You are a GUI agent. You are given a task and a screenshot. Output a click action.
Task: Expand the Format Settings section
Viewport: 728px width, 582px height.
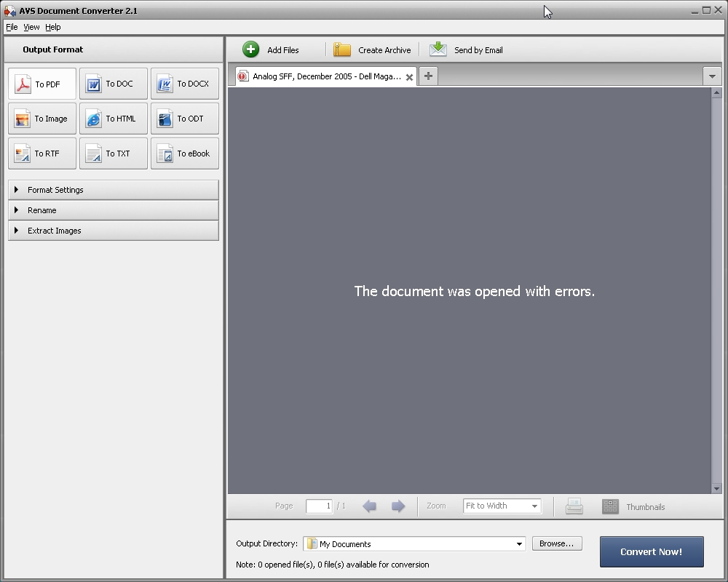(114, 190)
